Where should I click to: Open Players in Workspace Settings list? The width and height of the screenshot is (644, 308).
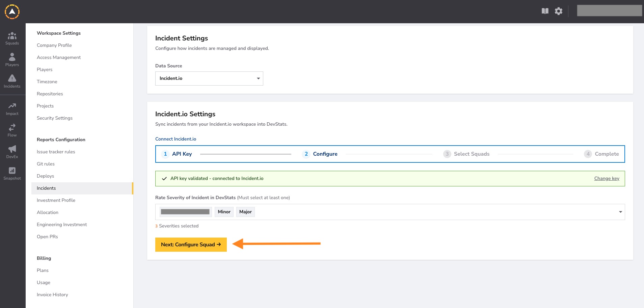[x=45, y=69]
